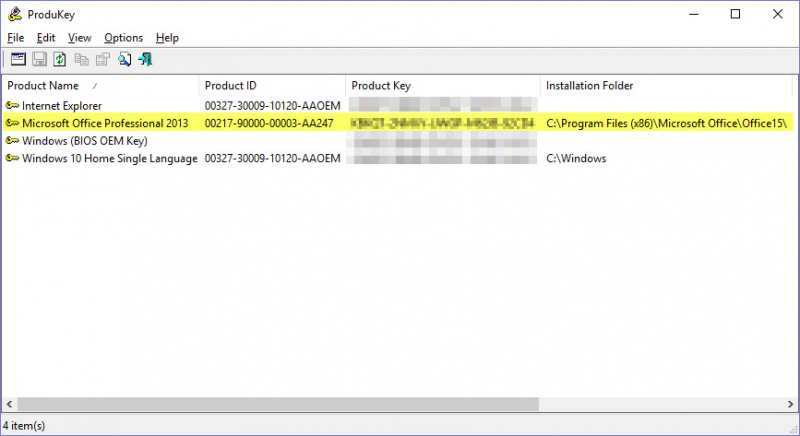Click Windows 10 Home's Product ID cell
800x436 pixels.
click(x=272, y=158)
